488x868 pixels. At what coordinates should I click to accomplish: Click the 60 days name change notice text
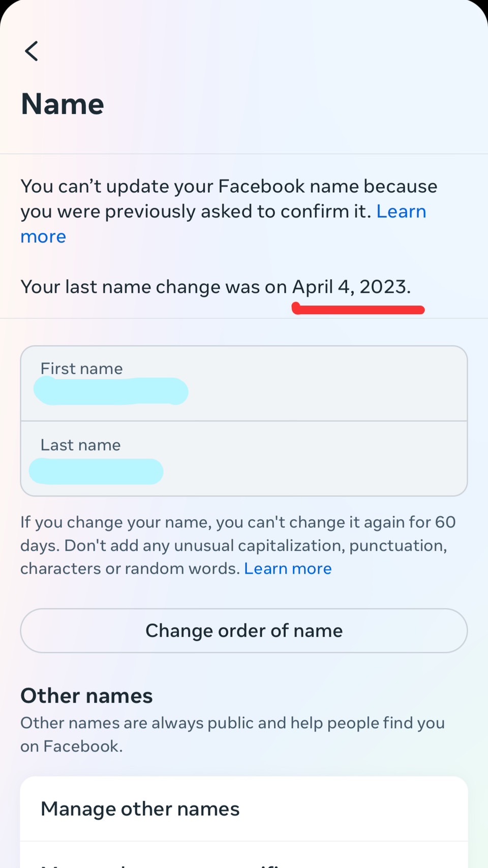click(238, 545)
